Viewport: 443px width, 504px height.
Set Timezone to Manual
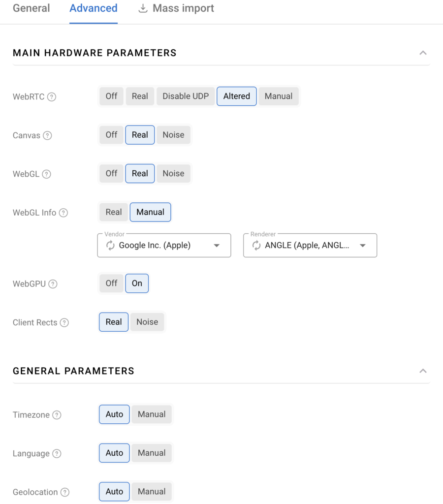(152, 414)
